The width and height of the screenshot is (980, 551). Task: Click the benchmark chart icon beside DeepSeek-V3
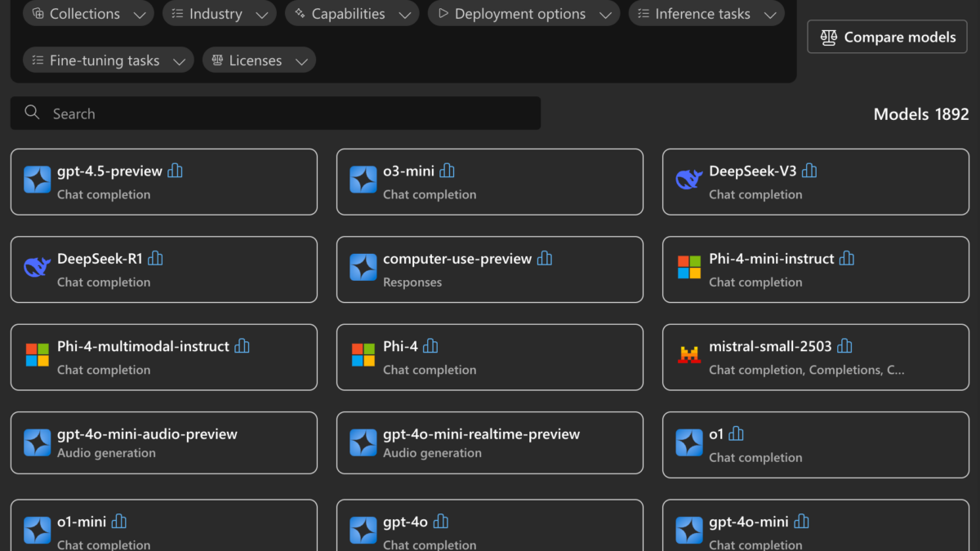coord(809,171)
